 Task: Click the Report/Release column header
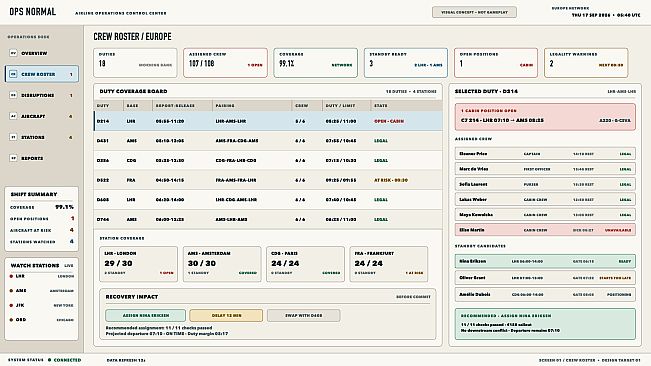click(x=182, y=106)
